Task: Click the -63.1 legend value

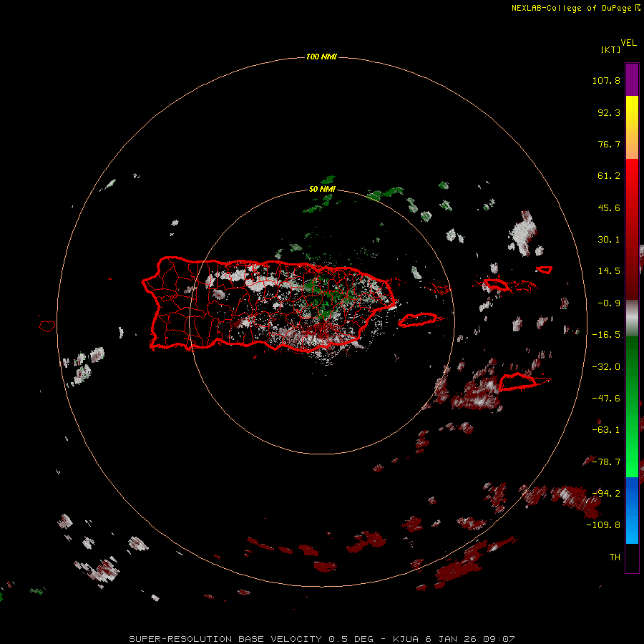Action: click(x=606, y=430)
